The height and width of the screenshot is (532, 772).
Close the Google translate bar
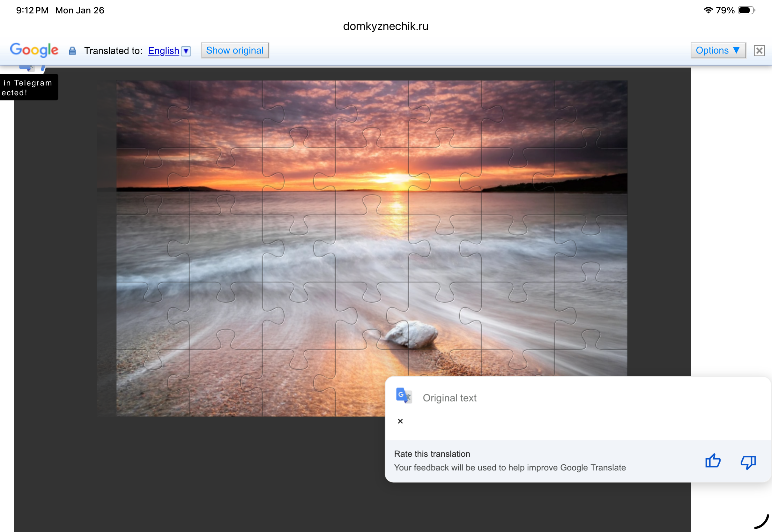click(759, 51)
